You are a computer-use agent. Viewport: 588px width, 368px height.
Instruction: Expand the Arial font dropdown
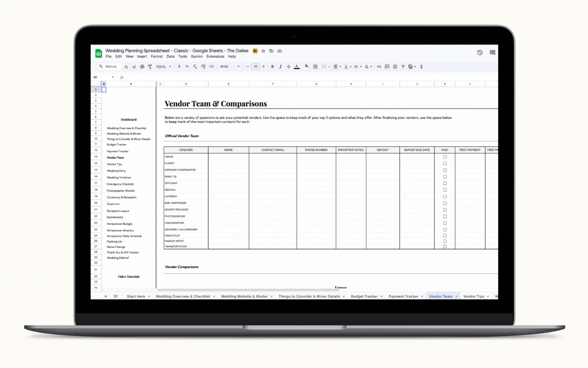230,67
